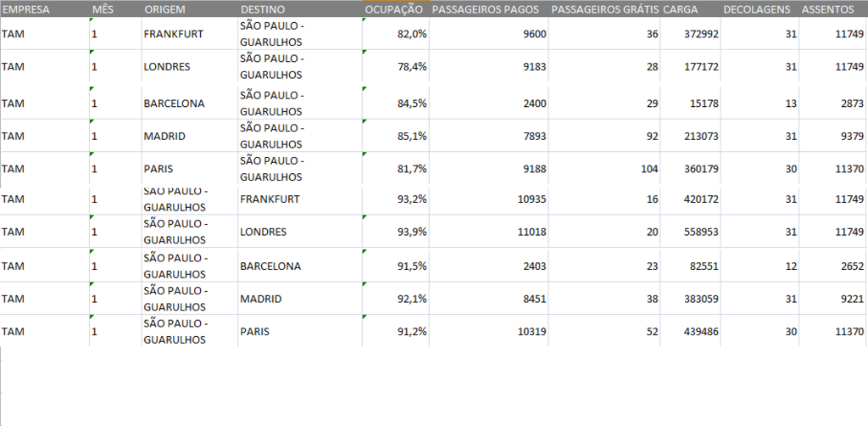Select the CARGA column header

[x=690, y=9]
